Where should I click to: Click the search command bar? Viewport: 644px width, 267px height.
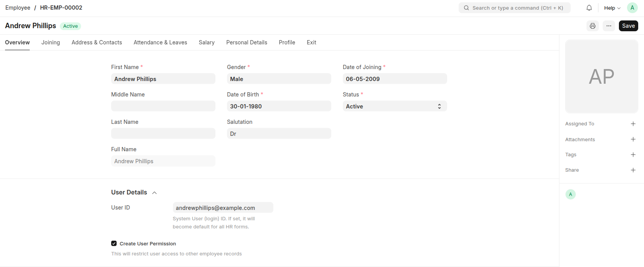(515, 8)
